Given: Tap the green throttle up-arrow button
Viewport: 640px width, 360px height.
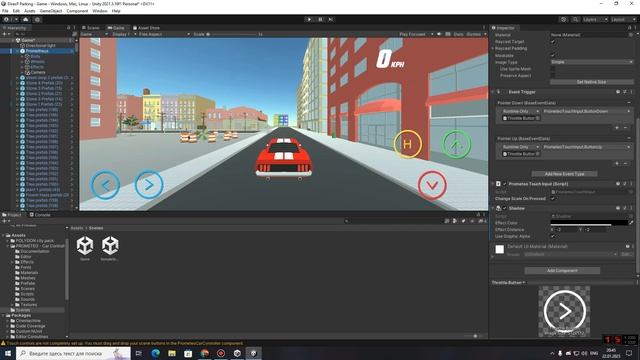Looking at the screenshot, I should 456,144.
